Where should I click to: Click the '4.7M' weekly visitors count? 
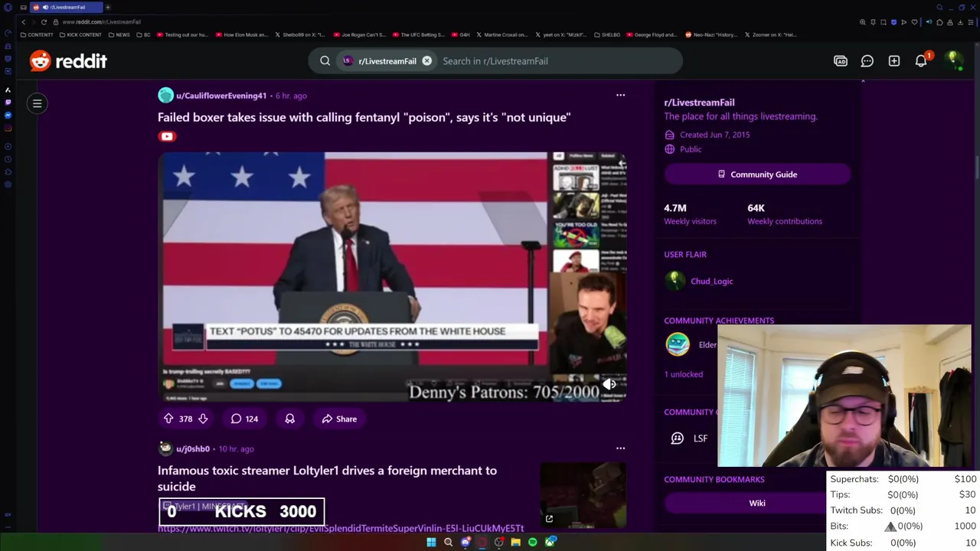[x=675, y=208]
